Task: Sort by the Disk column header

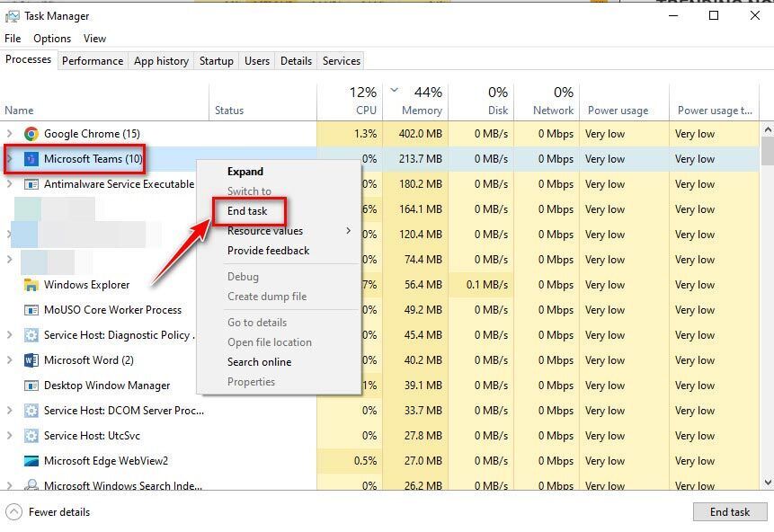Action: coord(481,102)
